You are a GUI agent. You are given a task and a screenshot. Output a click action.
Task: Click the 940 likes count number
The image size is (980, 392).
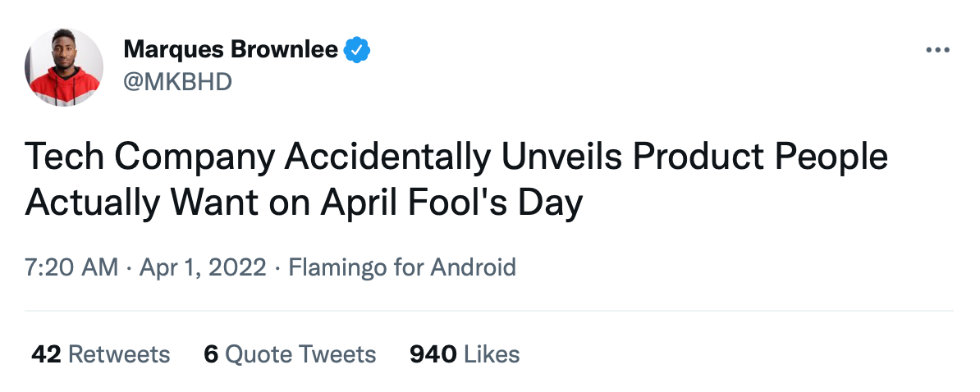coord(433,354)
